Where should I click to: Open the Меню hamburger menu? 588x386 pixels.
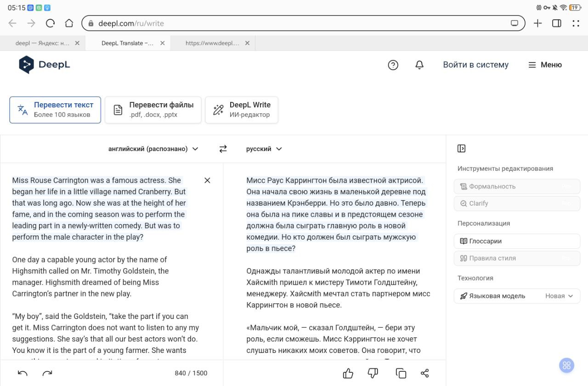coord(545,65)
